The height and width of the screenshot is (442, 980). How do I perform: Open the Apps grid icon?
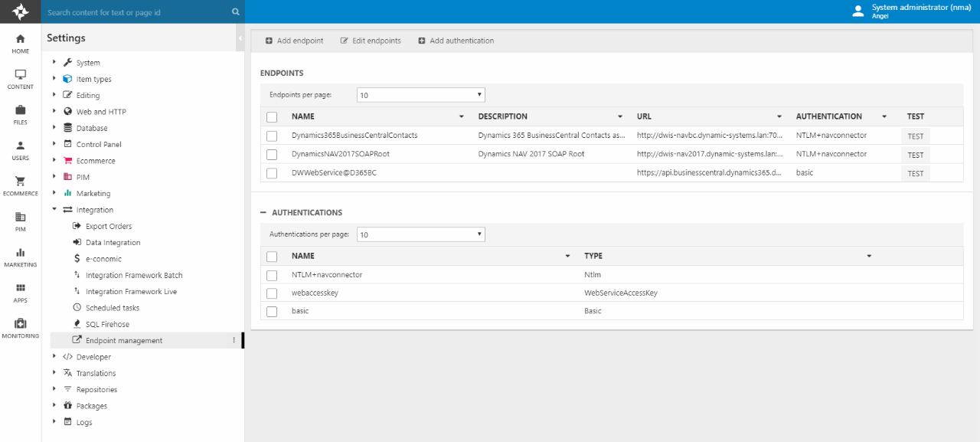point(21,288)
